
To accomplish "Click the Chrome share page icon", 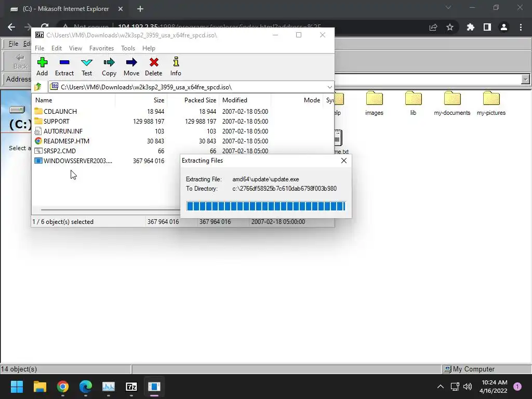I will pyautogui.click(x=433, y=27).
